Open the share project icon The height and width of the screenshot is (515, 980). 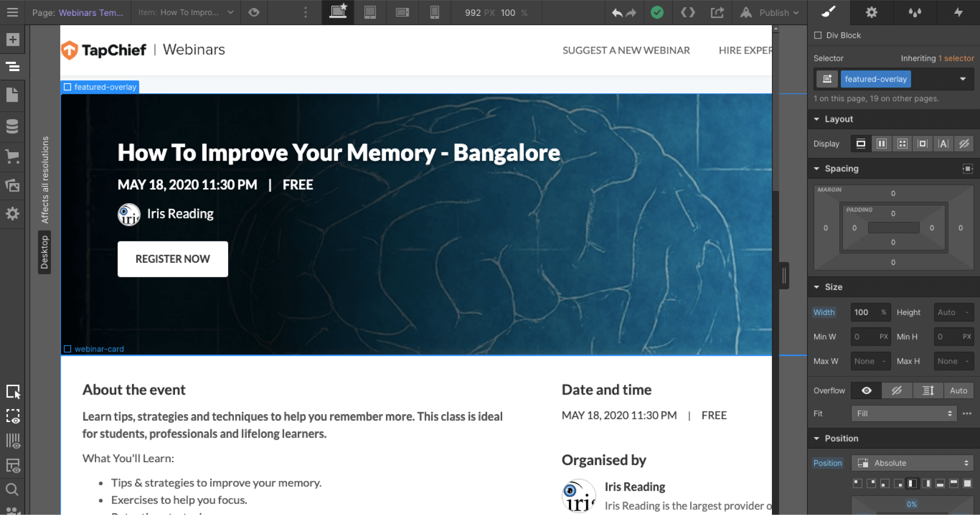click(x=717, y=13)
